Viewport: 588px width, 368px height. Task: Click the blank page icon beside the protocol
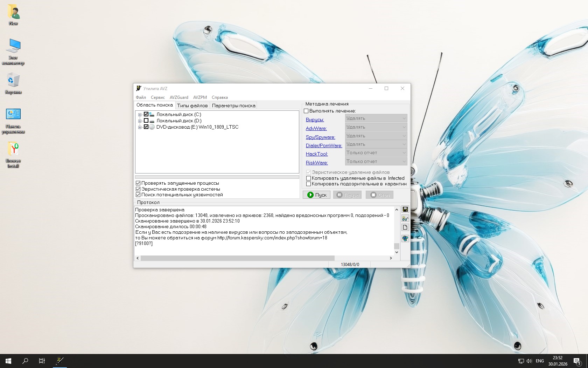pyautogui.click(x=405, y=227)
